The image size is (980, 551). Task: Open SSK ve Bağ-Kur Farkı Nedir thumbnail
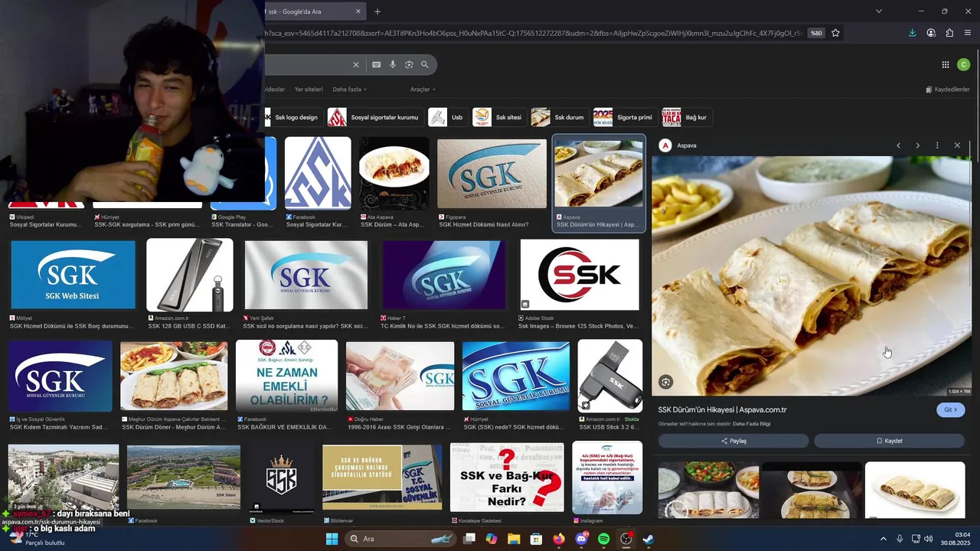(x=507, y=478)
